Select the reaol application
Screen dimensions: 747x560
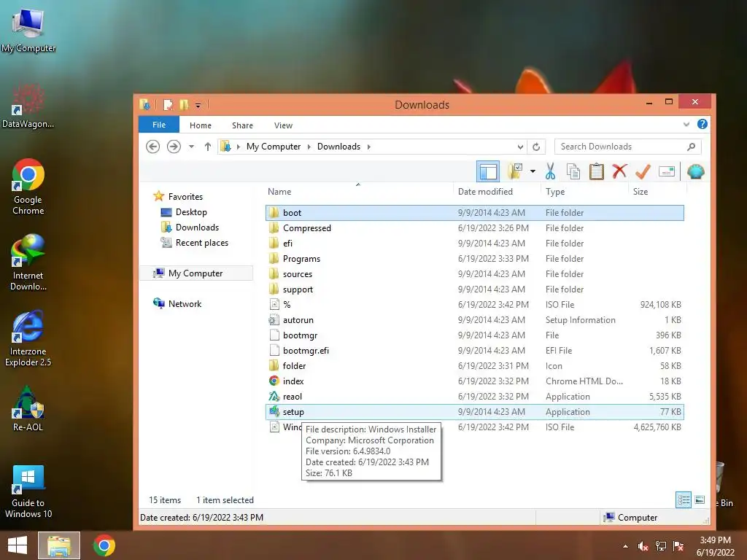pos(474,396)
